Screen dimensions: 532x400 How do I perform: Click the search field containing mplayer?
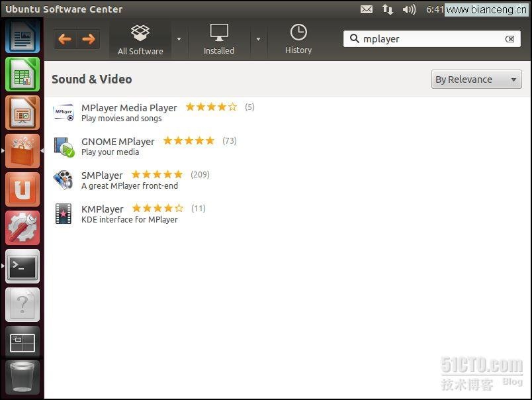point(431,39)
